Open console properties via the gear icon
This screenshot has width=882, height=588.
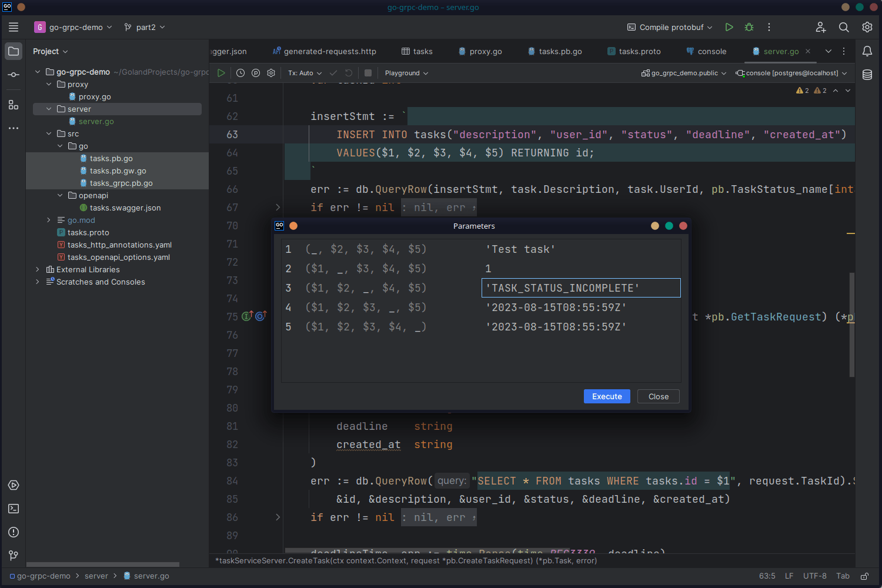coord(270,72)
